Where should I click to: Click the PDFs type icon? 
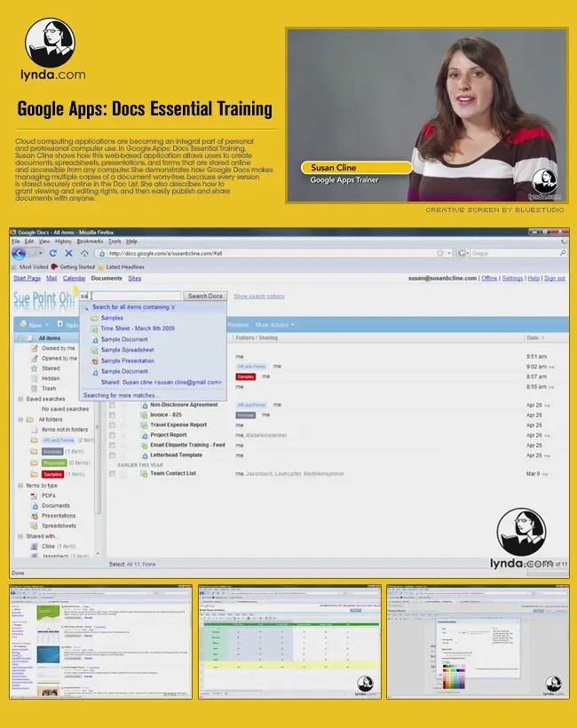[35, 496]
